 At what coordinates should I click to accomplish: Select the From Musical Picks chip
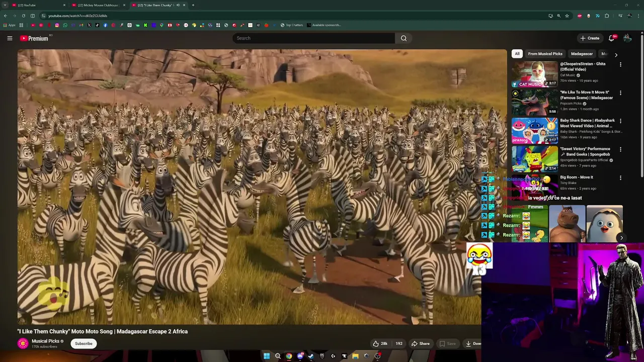tap(545, 54)
